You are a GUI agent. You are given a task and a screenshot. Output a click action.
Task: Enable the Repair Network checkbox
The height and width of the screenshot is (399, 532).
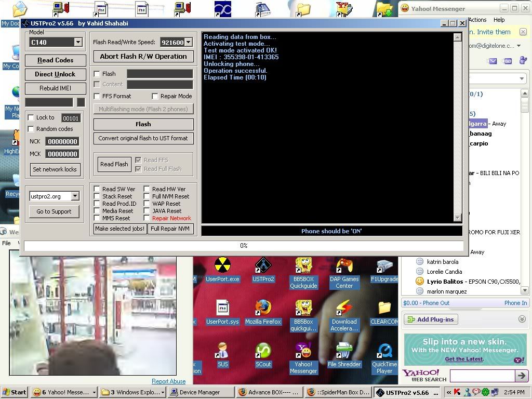[147, 218]
